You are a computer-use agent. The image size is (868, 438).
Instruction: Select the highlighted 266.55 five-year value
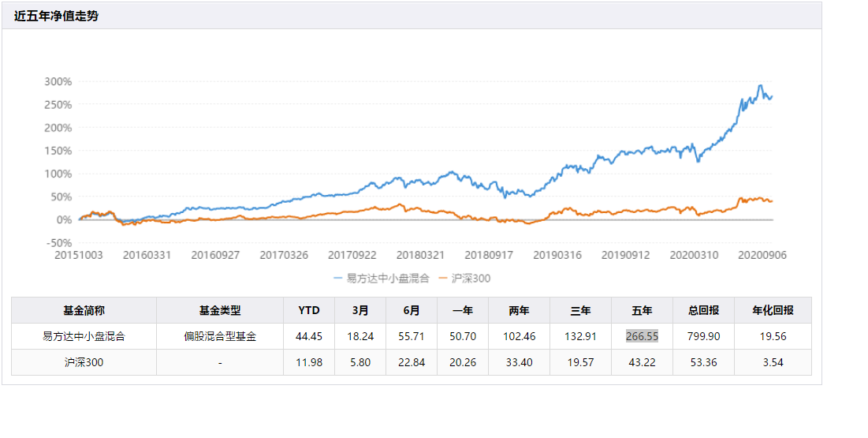(643, 336)
